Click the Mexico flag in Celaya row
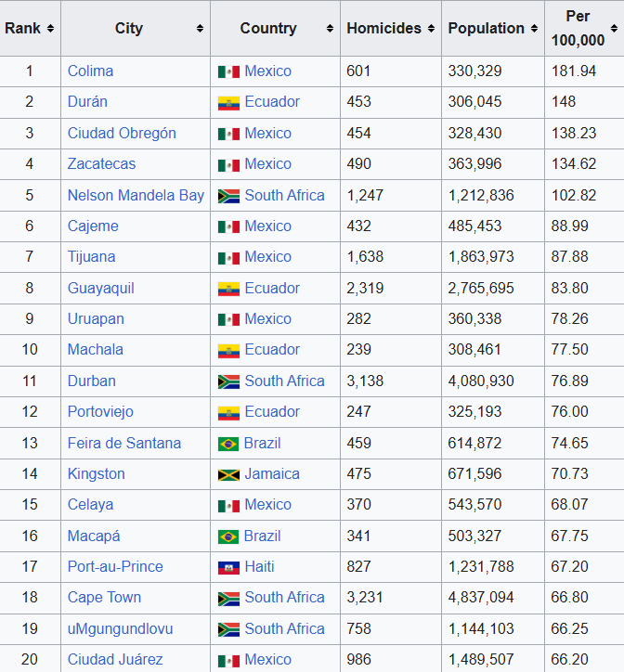Screen dimensions: 624x672 [x=228, y=506]
